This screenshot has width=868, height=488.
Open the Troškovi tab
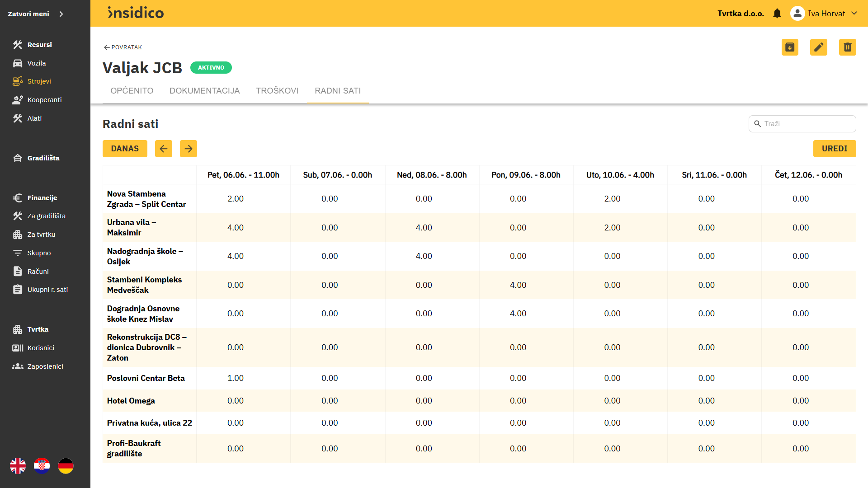[277, 91]
